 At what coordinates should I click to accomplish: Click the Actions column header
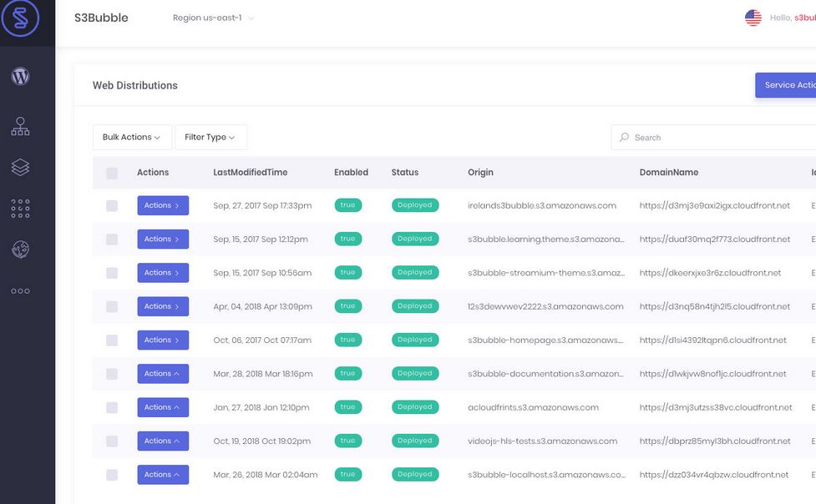tap(153, 172)
